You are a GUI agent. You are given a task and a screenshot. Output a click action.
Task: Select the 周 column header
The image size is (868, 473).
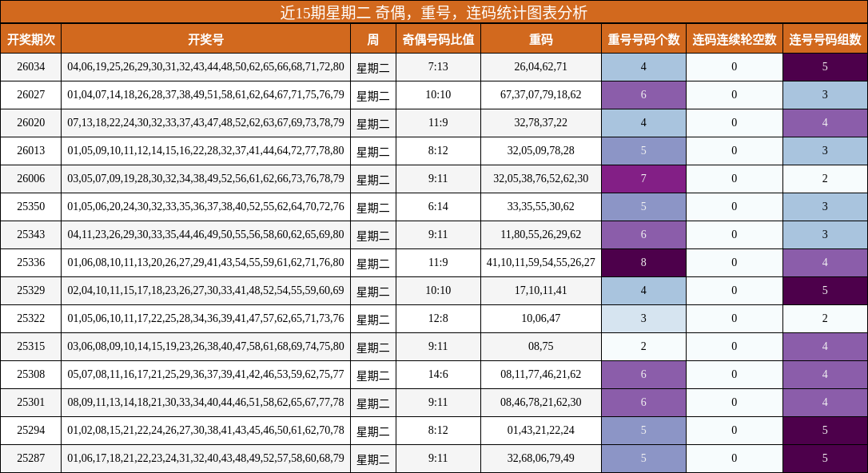pyautogui.click(x=374, y=37)
